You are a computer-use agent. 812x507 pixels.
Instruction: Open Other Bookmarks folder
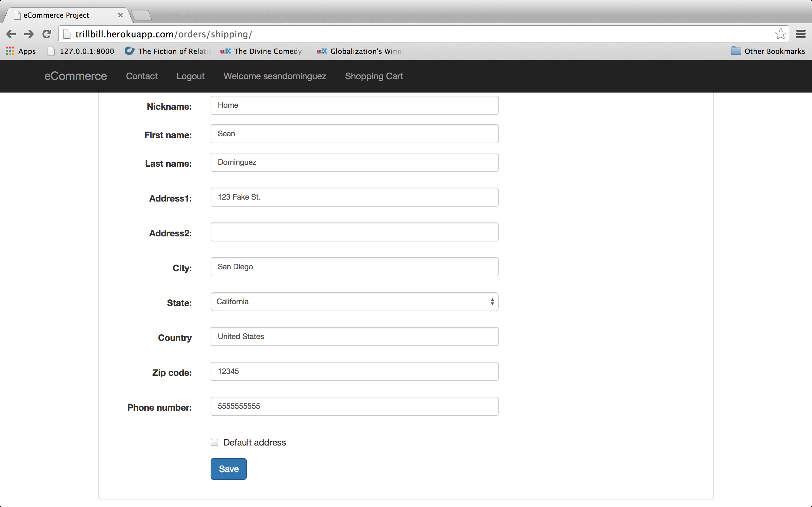coord(768,51)
